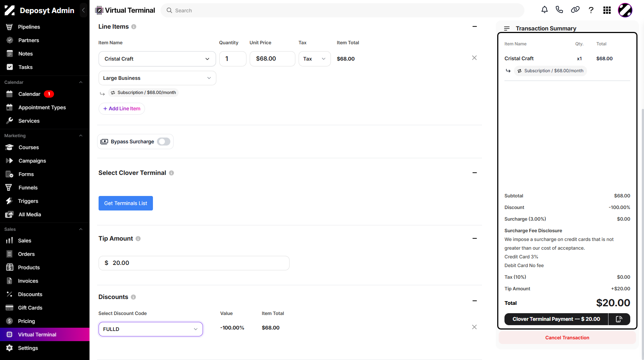The height and width of the screenshot is (360, 644).
Task: Open the Cristal Craft item dropdown
Action: (x=157, y=59)
